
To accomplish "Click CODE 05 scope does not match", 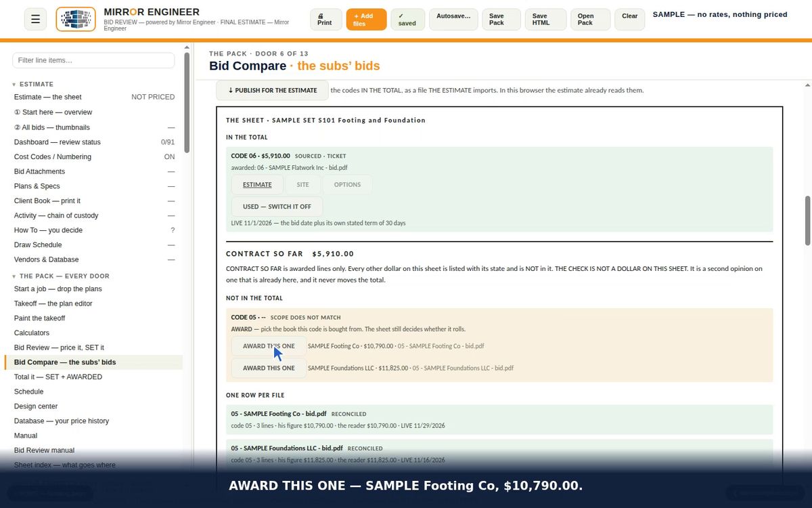I will 286,317.
